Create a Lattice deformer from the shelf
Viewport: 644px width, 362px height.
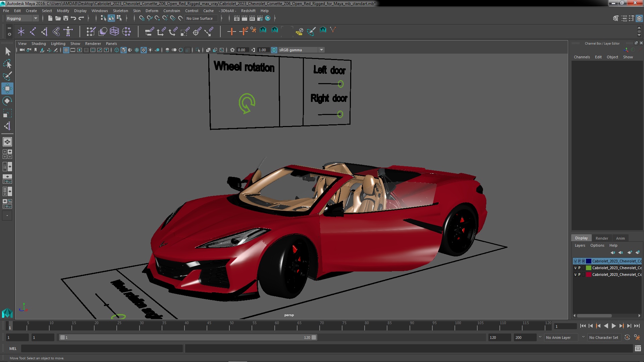[x=114, y=32]
